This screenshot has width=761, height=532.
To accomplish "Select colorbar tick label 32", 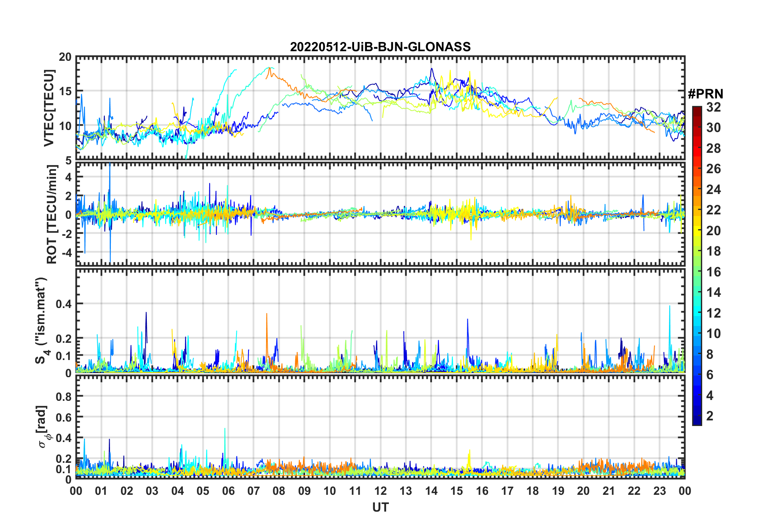I will pos(713,107).
